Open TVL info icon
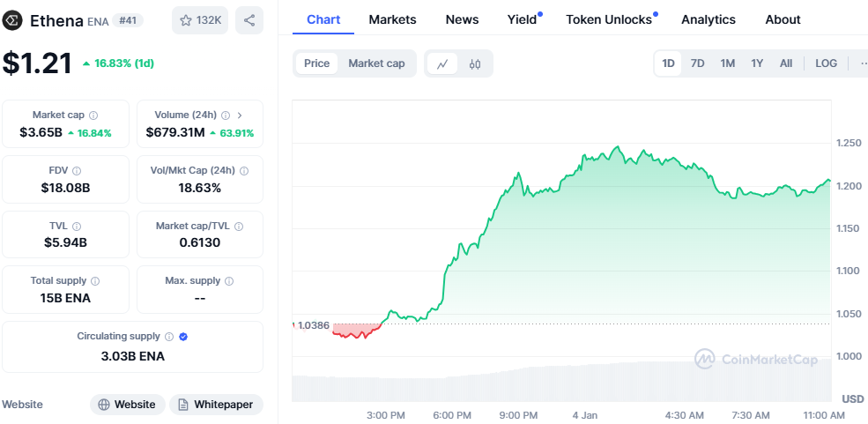This screenshot has width=868, height=424. 77,226
